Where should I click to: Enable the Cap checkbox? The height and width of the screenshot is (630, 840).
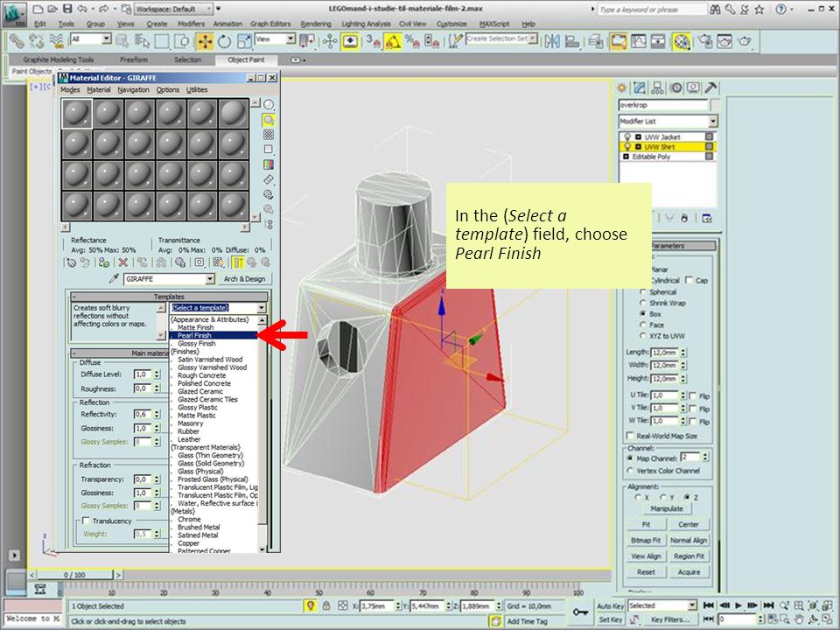pyautogui.click(x=689, y=280)
